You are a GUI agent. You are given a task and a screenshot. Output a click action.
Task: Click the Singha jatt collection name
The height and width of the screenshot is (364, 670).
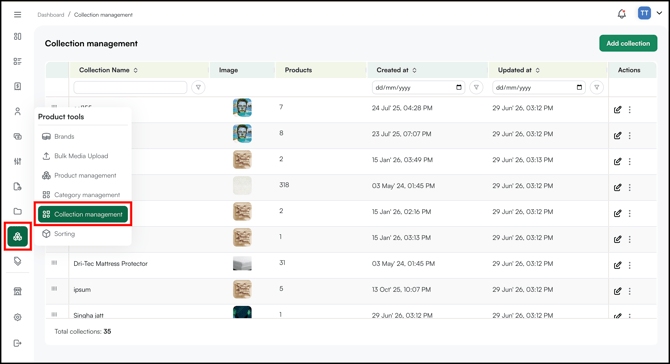[88, 315]
